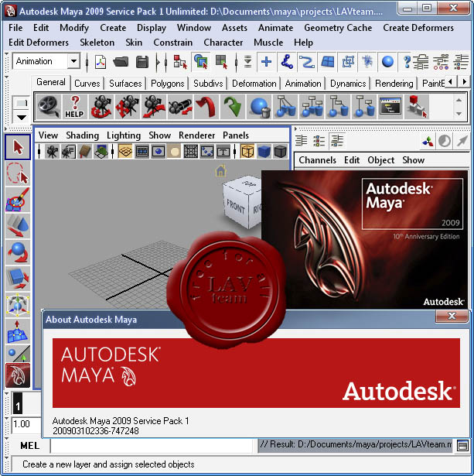This screenshot has width=474, height=476.
Task: Open the viewport Shading menu
Action: tap(82, 135)
